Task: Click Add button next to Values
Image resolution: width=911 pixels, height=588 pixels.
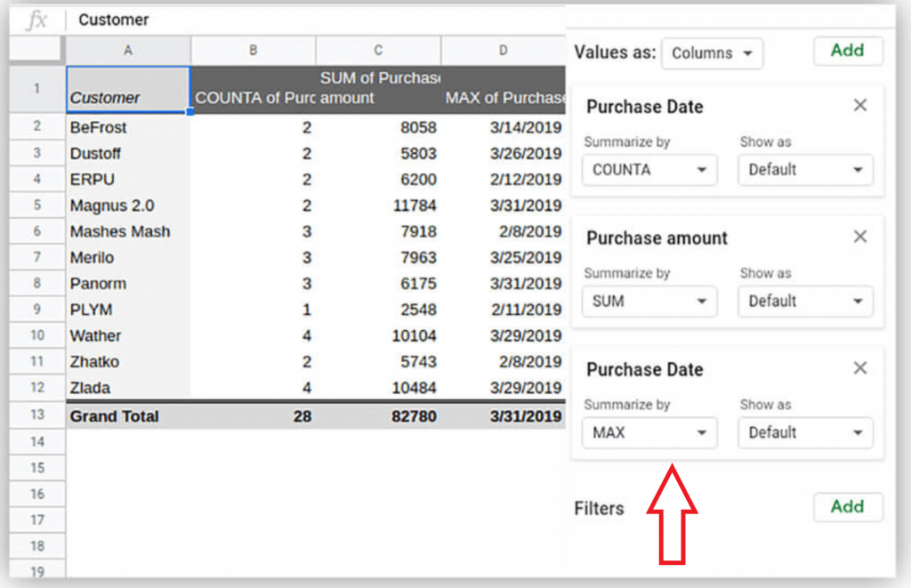Action: (847, 51)
